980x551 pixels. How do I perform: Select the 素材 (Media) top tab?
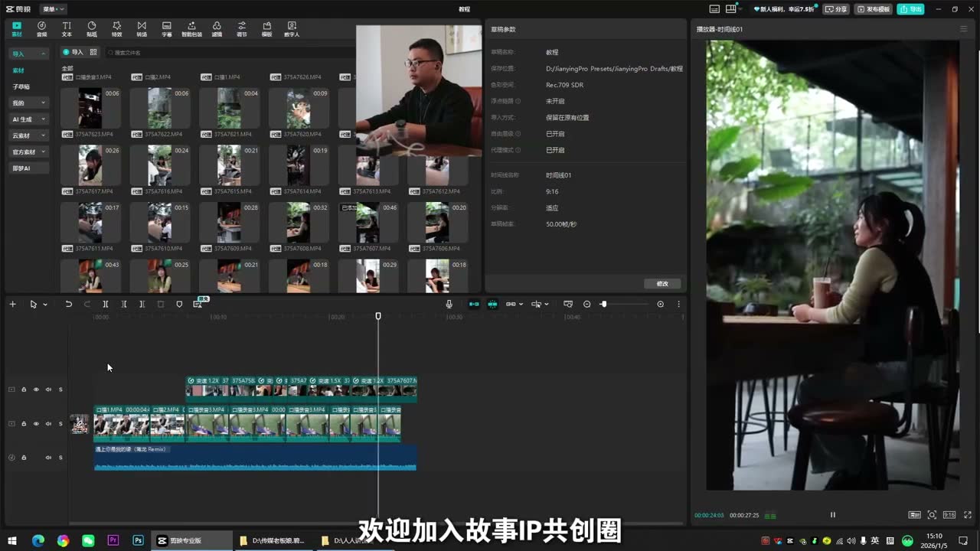tap(17, 29)
